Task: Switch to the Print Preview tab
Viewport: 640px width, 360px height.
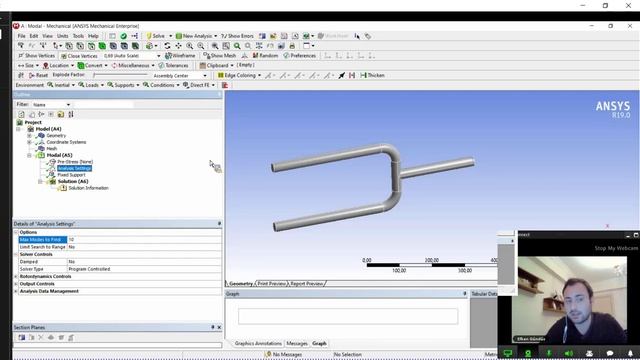Action: [272, 283]
